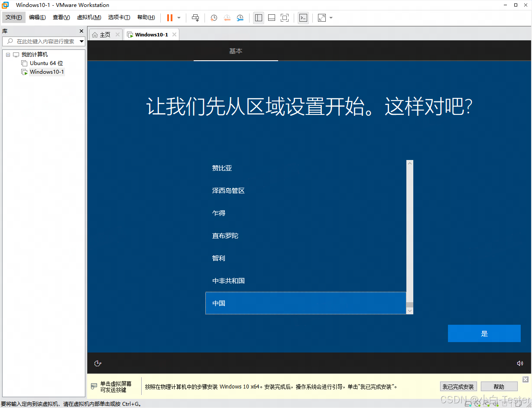The height and width of the screenshot is (408, 532).
Task: Click the 帮助 button in the install bar
Action: (x=499, y=387)
